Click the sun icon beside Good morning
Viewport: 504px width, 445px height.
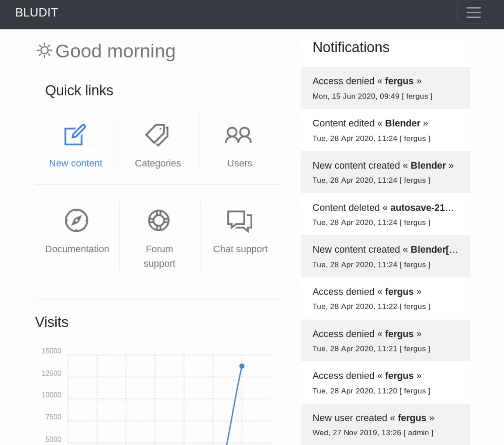tap(44, 51)
